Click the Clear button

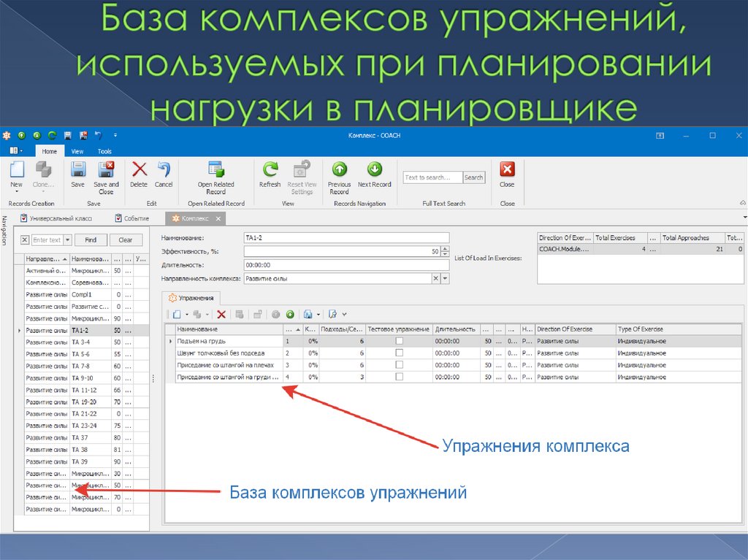(x=126, y=240)
